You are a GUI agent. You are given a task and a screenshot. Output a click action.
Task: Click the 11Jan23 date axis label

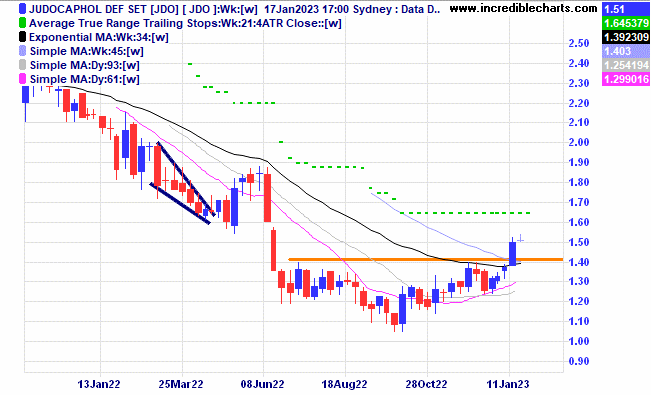tap(508, 384)
